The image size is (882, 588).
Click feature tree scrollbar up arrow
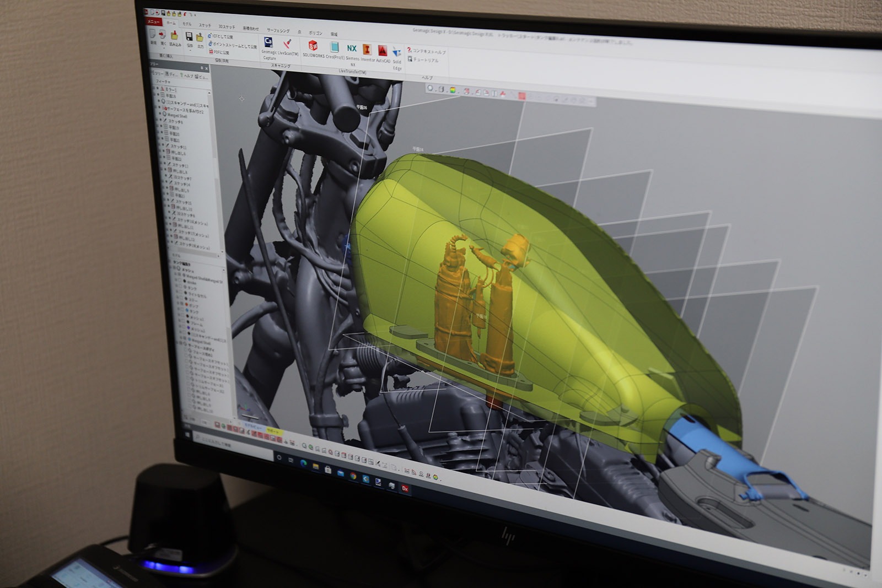[x=209, y=93]
